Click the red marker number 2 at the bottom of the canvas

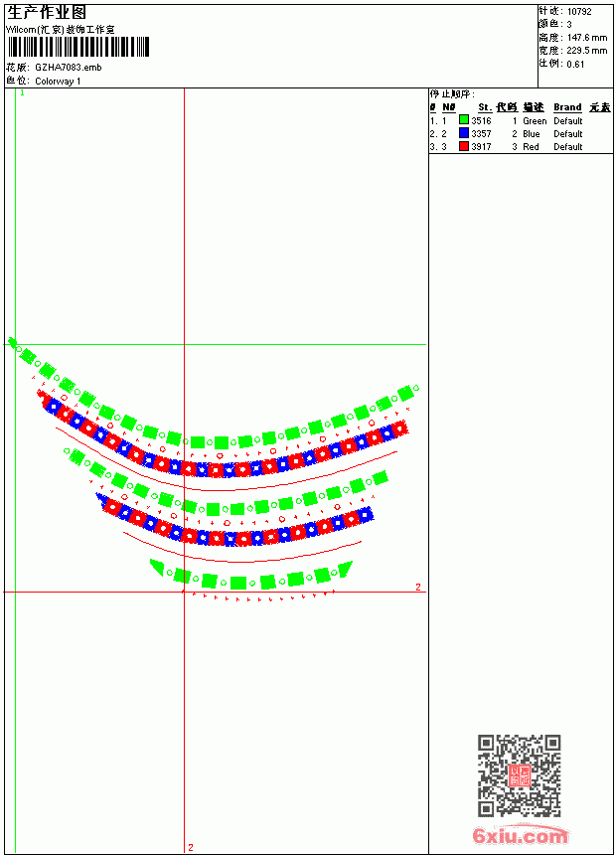pos(190,847)
